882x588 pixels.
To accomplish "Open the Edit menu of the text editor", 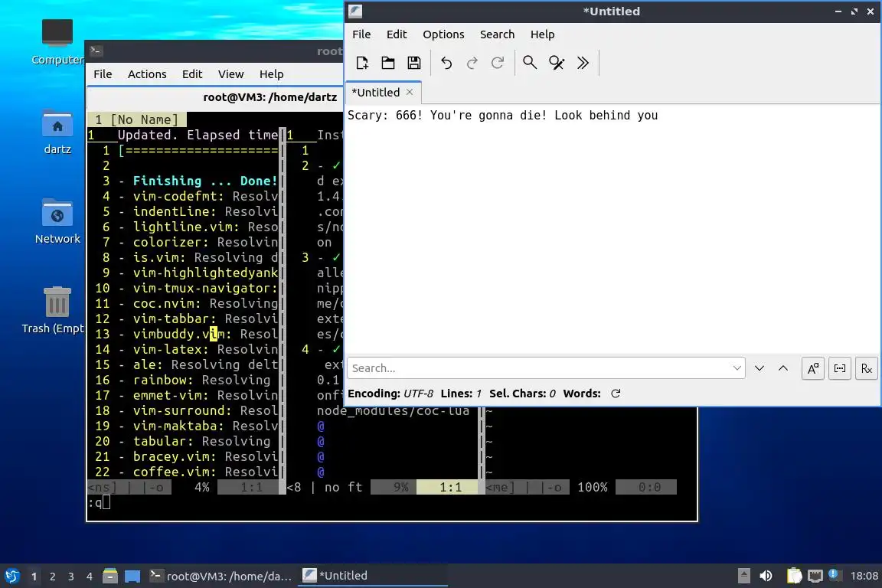I will [x=397, y=34].
